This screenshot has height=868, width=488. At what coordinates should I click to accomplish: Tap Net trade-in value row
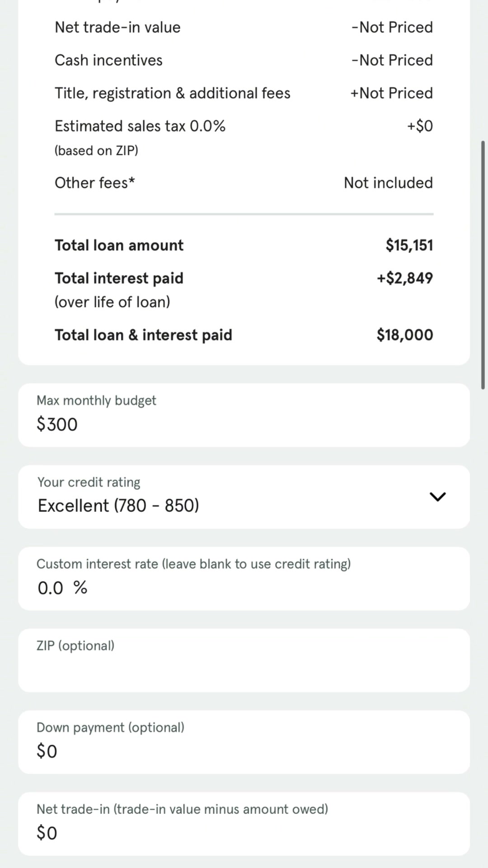[x=244, y=27]
